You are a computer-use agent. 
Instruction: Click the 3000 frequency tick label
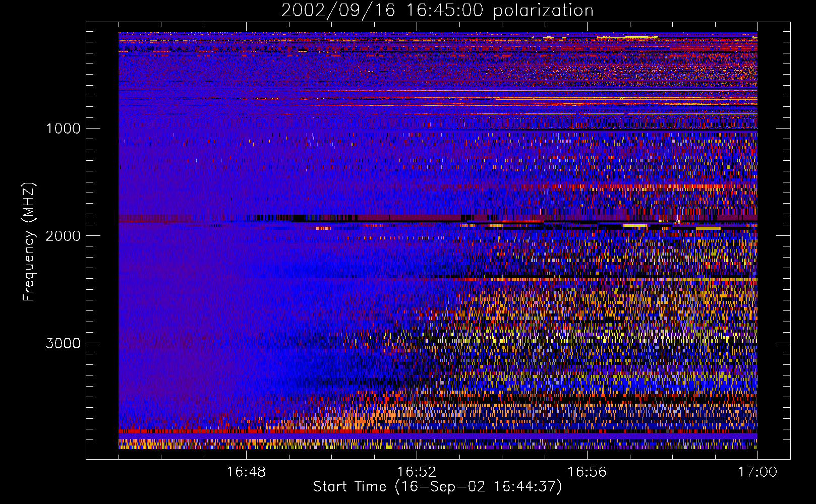pyautogui.click(x=63, y=343)
